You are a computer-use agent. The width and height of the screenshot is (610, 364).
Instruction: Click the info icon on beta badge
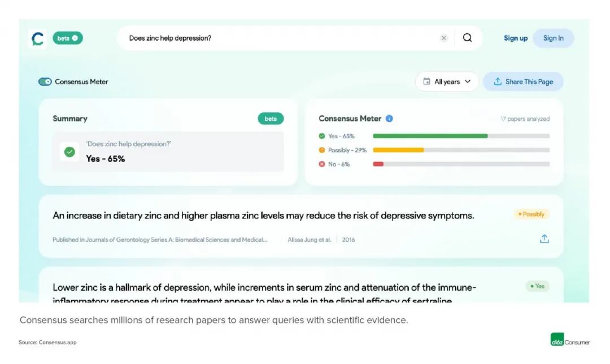pyautogui.click(x=75, y=38)
